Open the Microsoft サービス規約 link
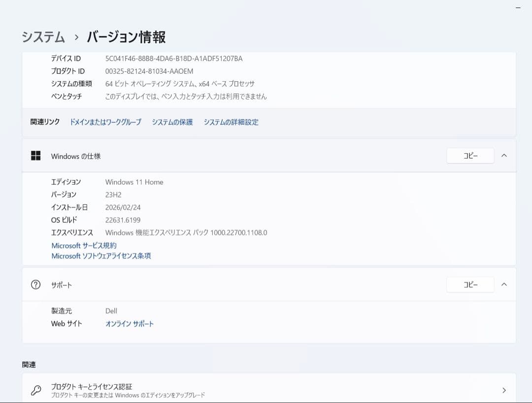This screenshot has width=532, height=403. pos(84,245)
